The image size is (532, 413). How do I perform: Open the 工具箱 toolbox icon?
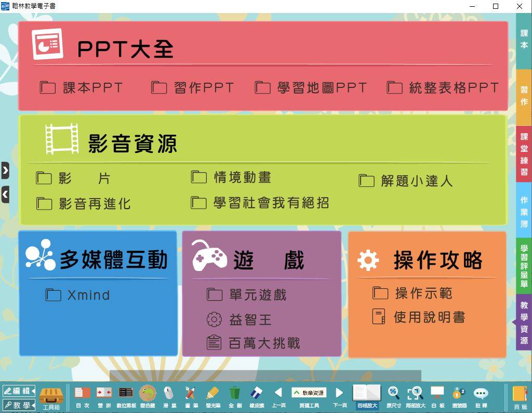(51, 397)
